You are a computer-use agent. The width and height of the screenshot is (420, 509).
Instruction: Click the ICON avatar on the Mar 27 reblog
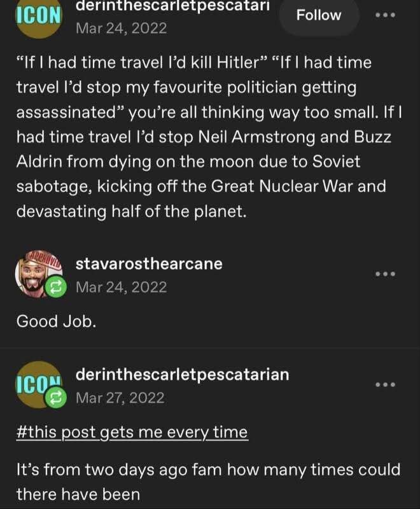click(x=37, y=384)
